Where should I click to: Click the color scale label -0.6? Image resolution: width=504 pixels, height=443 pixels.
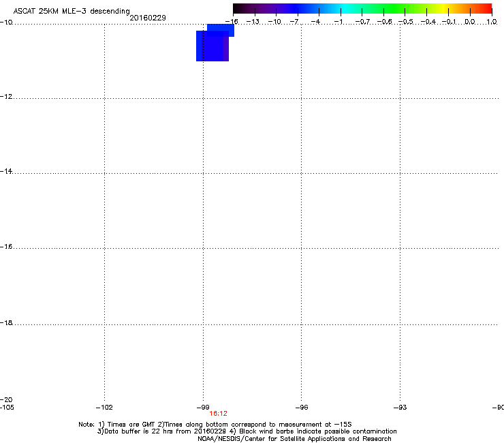click(x=384, y=22)
